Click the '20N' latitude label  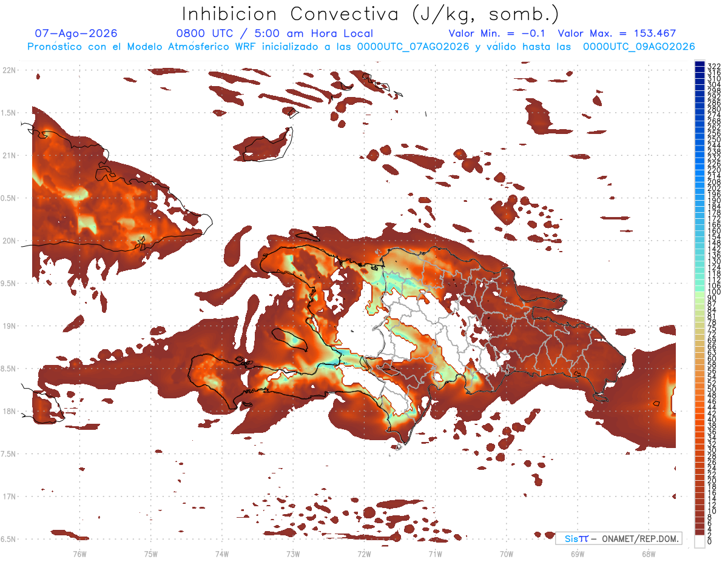(10, 241)
